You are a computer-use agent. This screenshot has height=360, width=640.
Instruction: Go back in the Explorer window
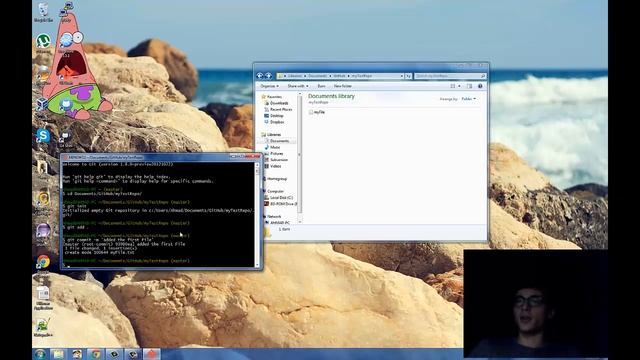pyautogui.click(x=260, y=76)
